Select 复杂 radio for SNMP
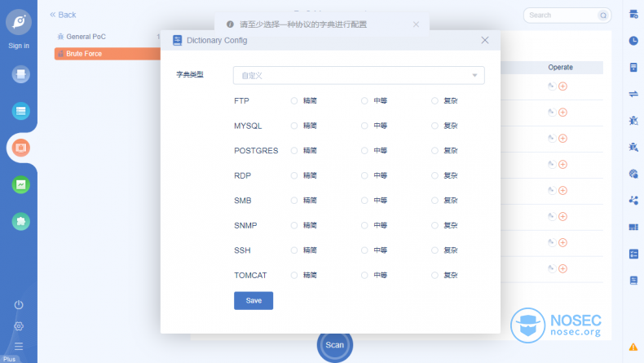 (434, 225)
